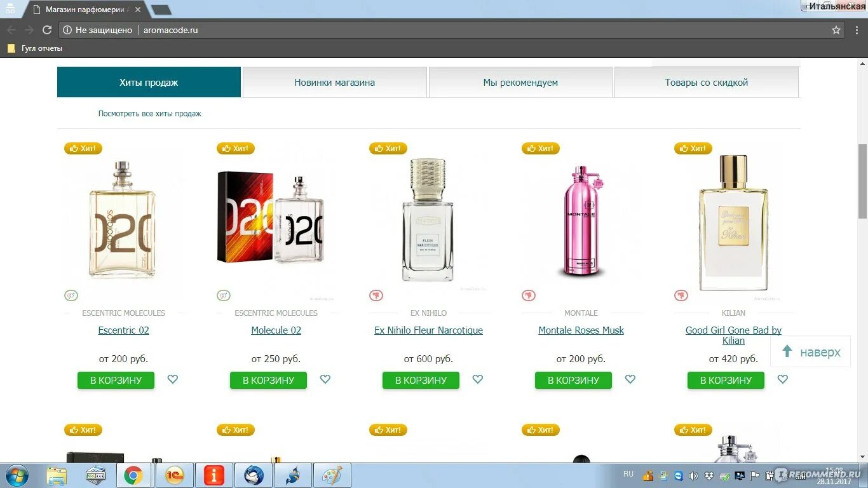Image resolution: width=868 pixels, height=488 pixels.
Task: Favorite Montale Roses Musk with heart
Action: click(x=630, y=379)
